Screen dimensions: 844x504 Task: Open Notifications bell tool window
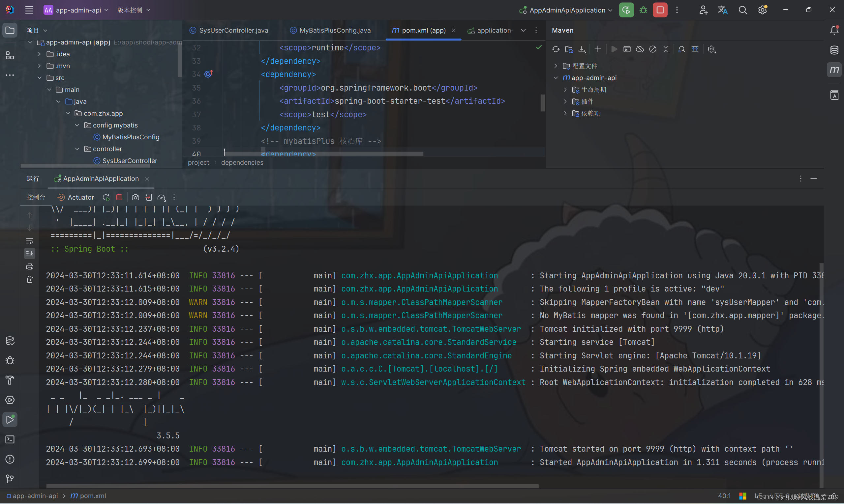[834, 30]
